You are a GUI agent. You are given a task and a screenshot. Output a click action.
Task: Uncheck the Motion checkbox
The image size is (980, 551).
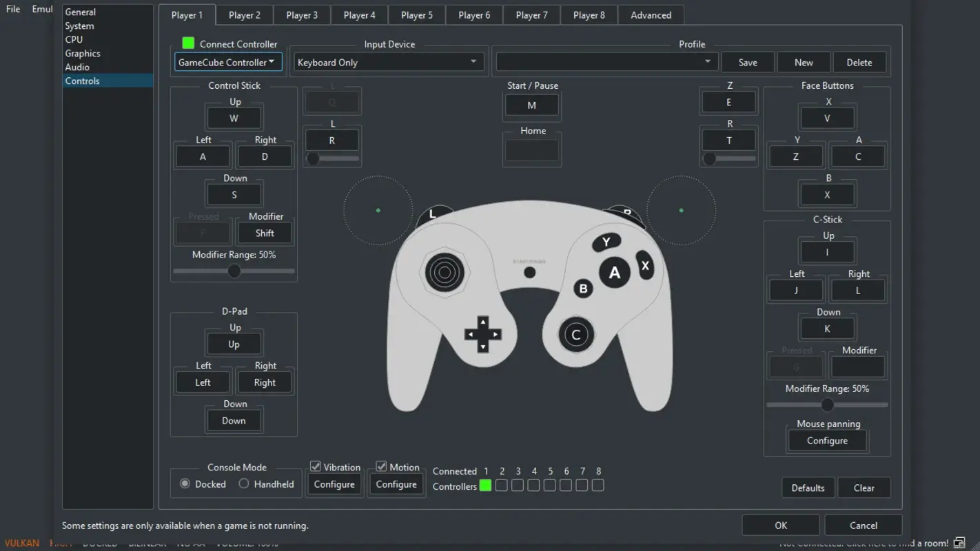coord(381,466)
